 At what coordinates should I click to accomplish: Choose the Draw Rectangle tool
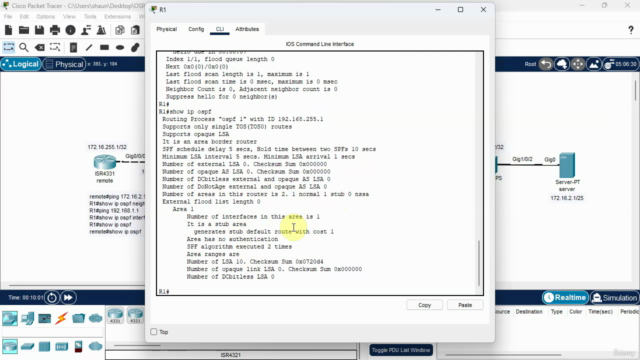click(x=104, y=47)
